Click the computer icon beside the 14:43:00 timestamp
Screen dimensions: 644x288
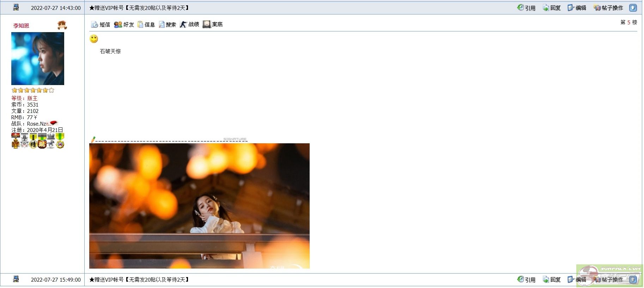click(x=16, y=7)
